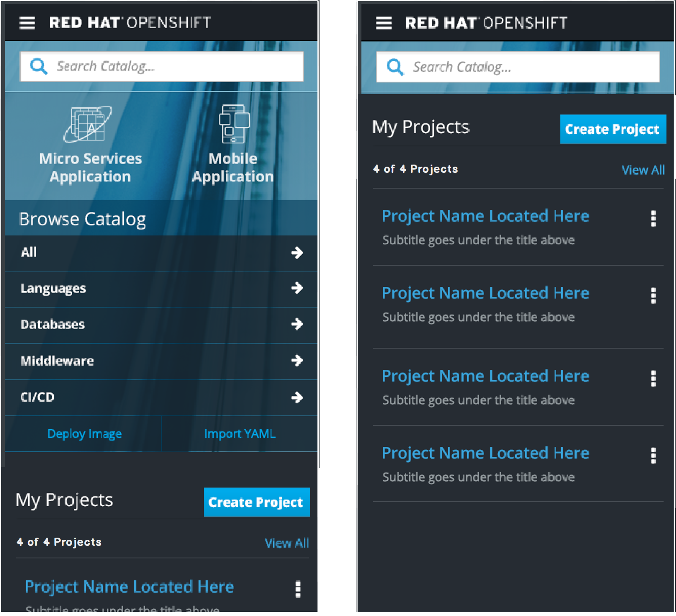Click search magnifier icon in right screen
Viewport: 676px width, 616px height.
(x=395, y=67)
